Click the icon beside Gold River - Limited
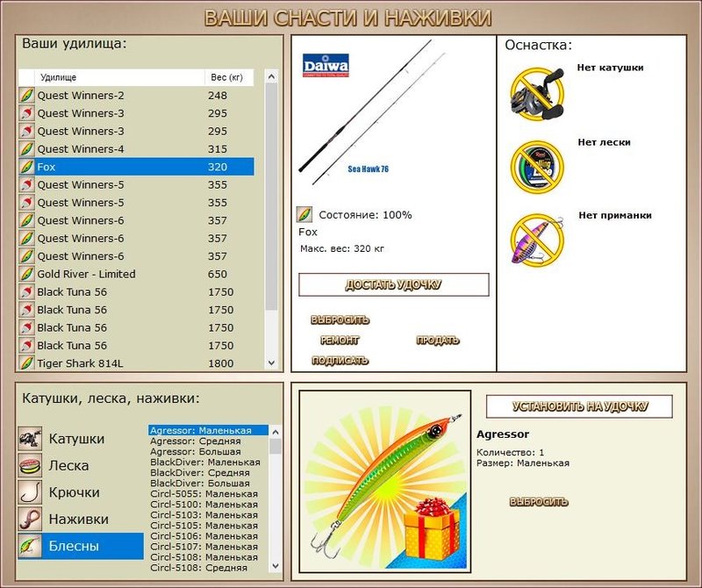 coord(27,274)
